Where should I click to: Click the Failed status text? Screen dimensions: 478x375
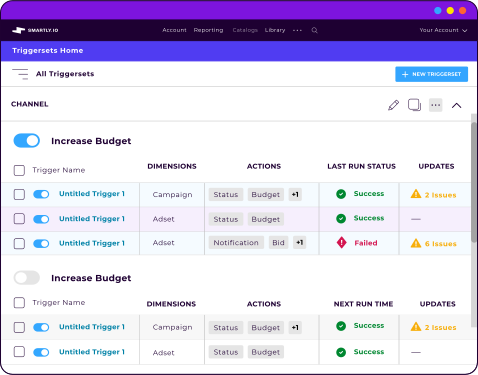[366, 243]
